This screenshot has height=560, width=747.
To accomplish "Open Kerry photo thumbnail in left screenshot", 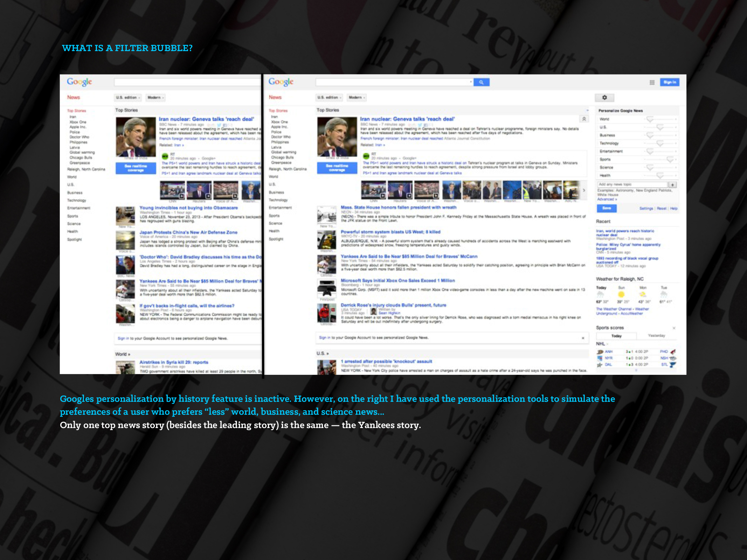I will [136, 137].
